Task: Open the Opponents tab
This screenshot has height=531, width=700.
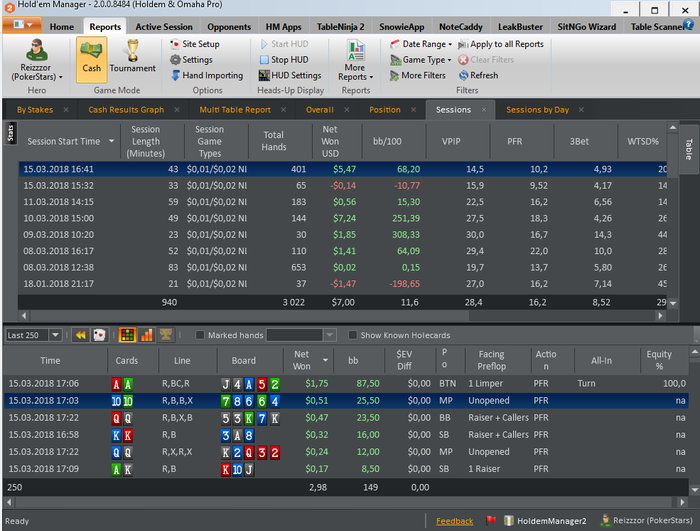Action: pyautogui.click(x=229, y=27)
